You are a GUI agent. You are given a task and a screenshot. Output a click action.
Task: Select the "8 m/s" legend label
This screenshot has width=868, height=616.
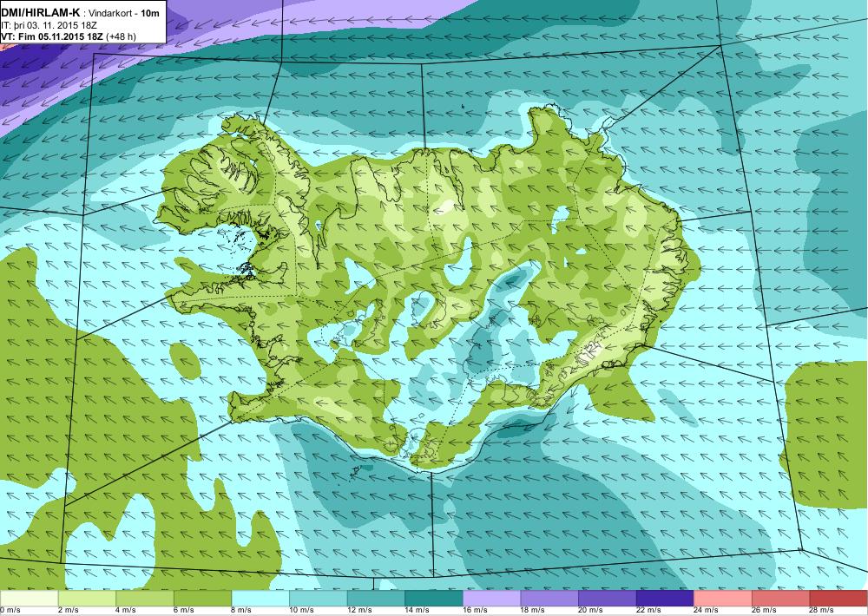241,611
